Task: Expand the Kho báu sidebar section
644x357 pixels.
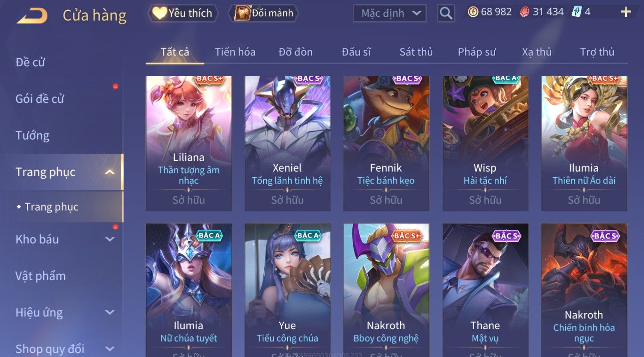Action: click(x=110, y=239)
